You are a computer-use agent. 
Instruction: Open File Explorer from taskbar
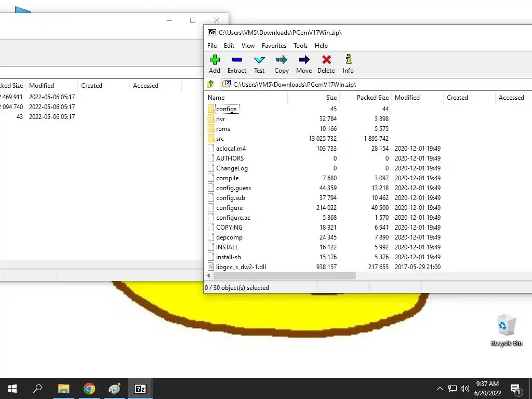tap(63, 389)
